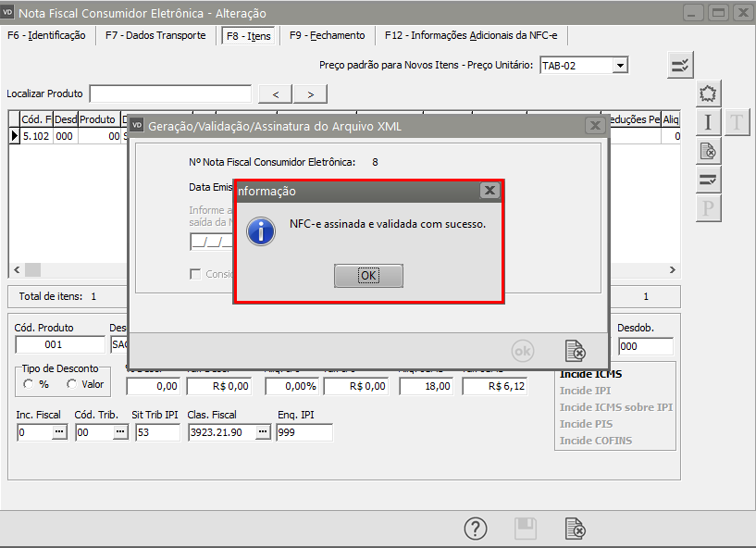Click the Localizar Produto search field
The height and width of the screenshot is (548, 756).
click(170, 94)
